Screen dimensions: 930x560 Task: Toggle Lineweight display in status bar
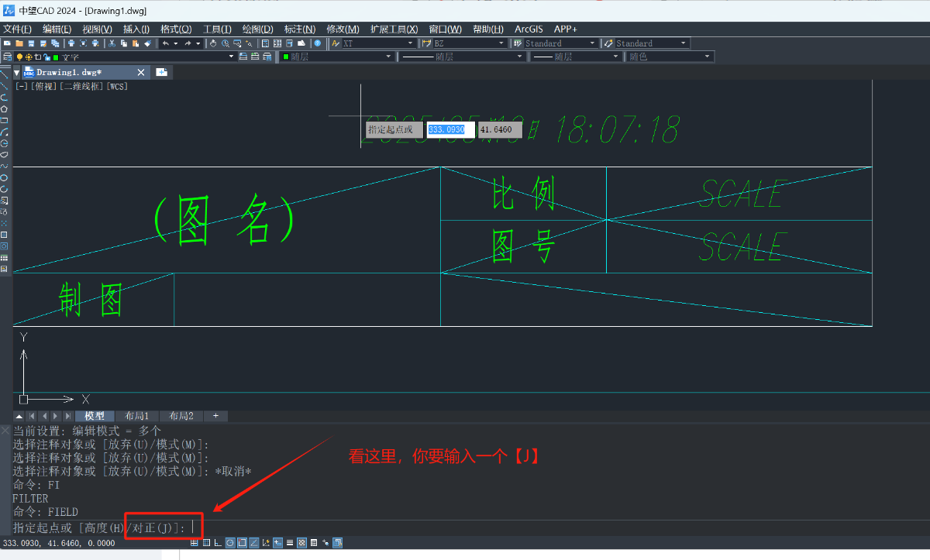289,543
